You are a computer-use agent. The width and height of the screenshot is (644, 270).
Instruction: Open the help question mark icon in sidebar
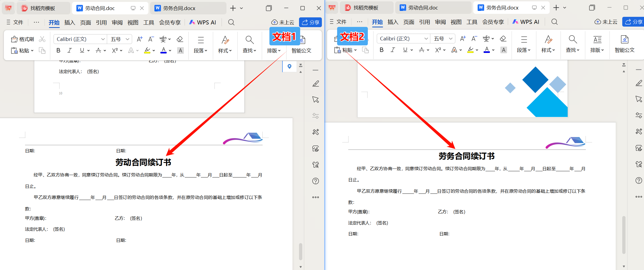click(315, 181)
